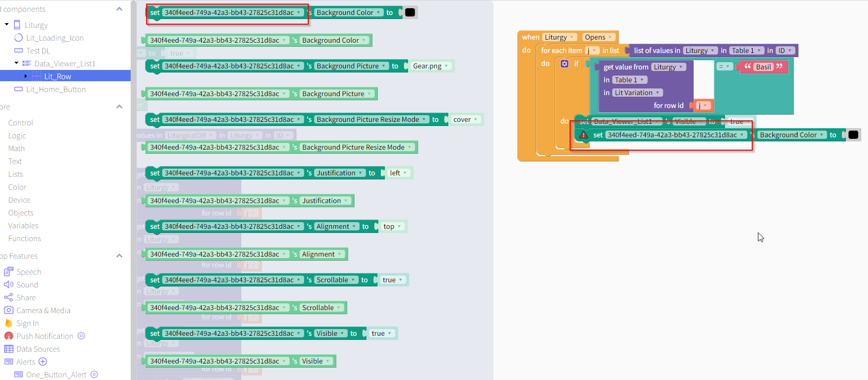This screenshot has height=380, width=868.
Task: Open One_Button_Alert settings gear
Action: click(x=94, y=374)
